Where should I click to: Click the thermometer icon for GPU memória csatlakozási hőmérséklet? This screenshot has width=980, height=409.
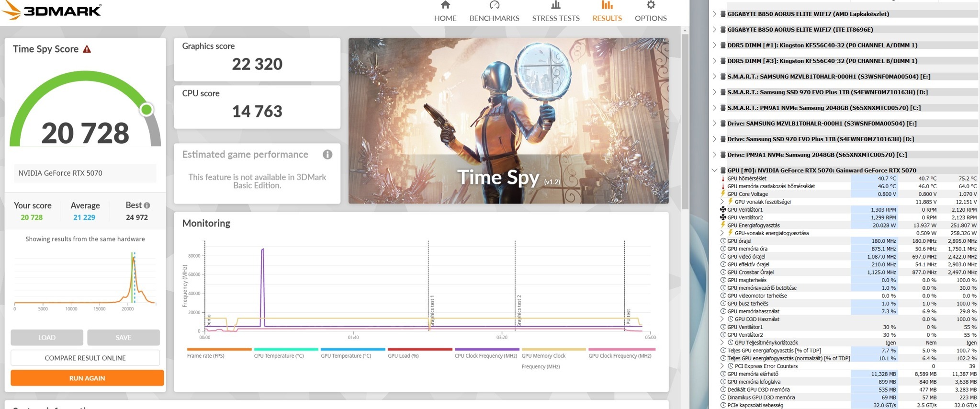[x=723, y=186]
